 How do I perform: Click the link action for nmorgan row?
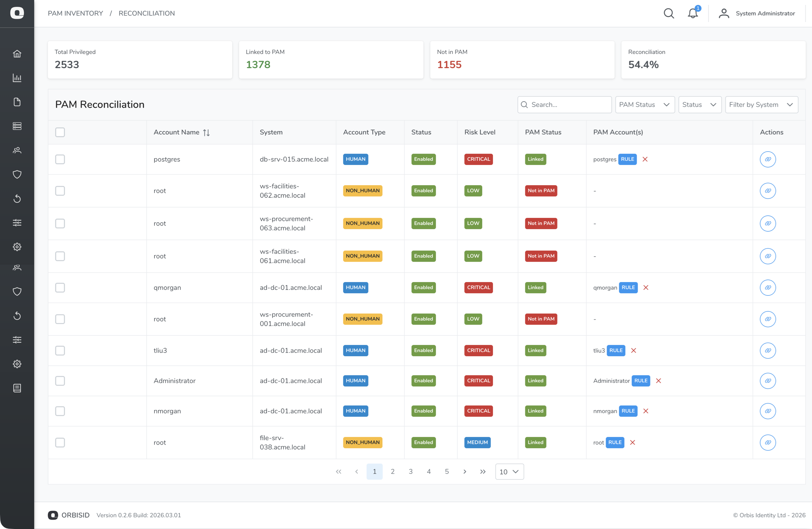pyautogui.click(x=768, y=411)
